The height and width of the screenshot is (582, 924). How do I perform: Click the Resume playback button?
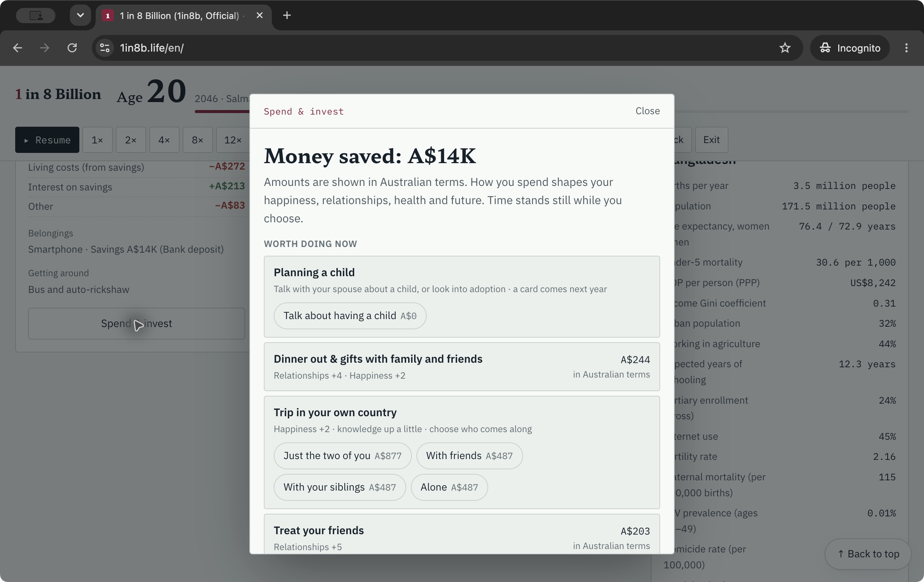[47, 140]
